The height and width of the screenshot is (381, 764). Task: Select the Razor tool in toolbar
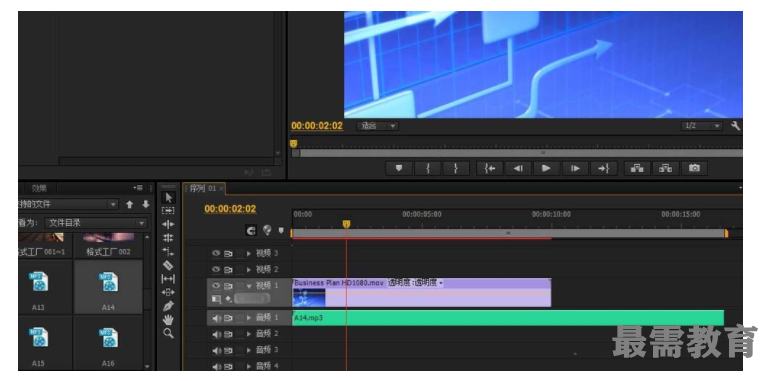point(168,266)
